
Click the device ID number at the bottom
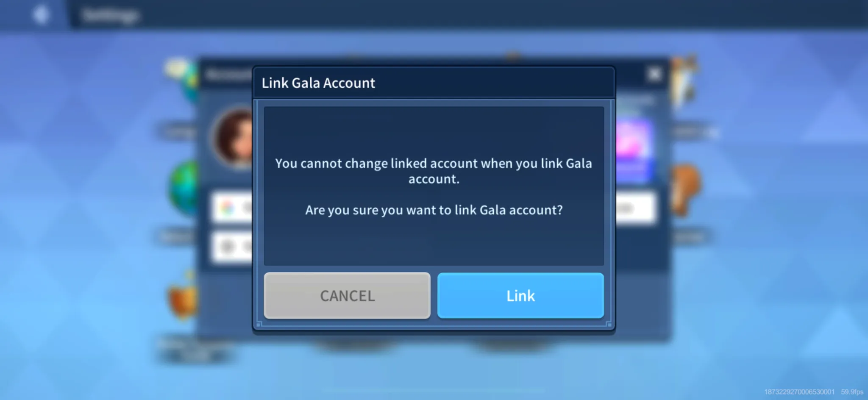pos(799,392)
